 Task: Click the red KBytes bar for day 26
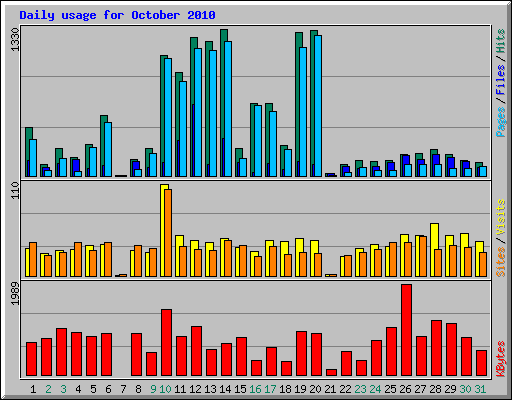click(406, 330)
